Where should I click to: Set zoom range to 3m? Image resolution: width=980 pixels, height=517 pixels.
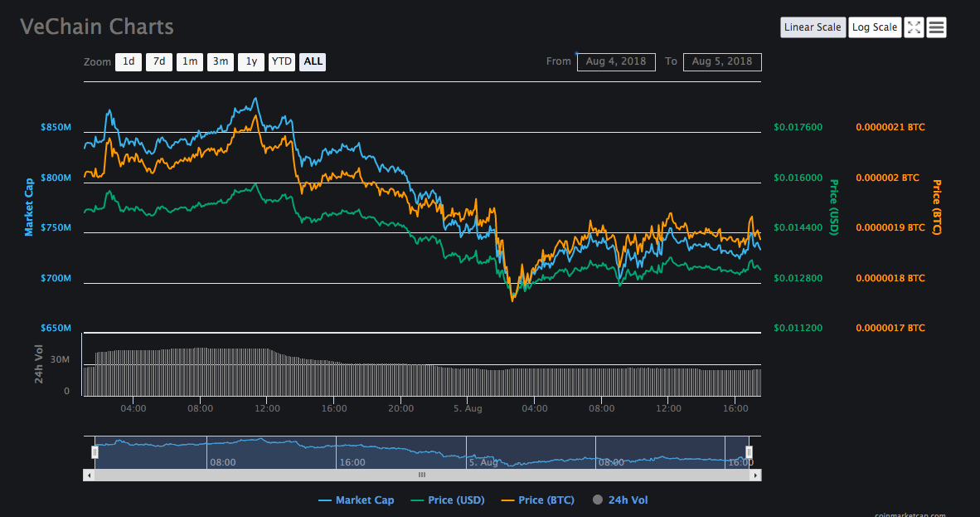tap(220, 61)
